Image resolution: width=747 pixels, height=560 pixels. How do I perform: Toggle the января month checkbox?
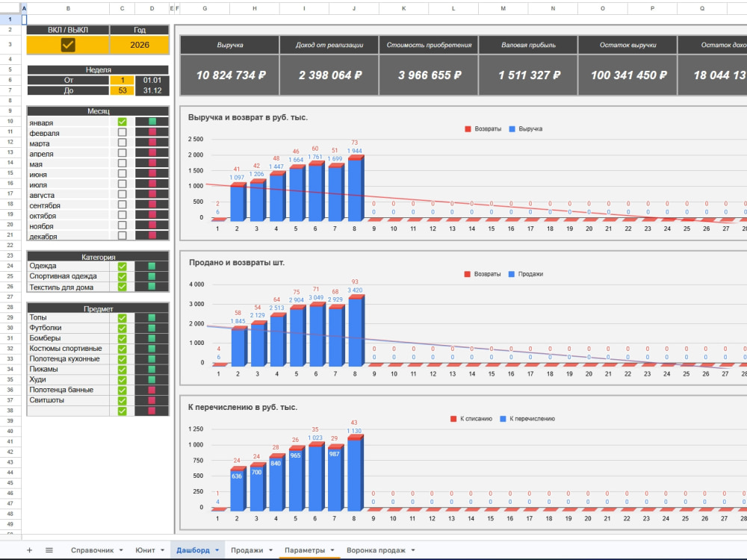pyautogui.click(x=123, y=122)
